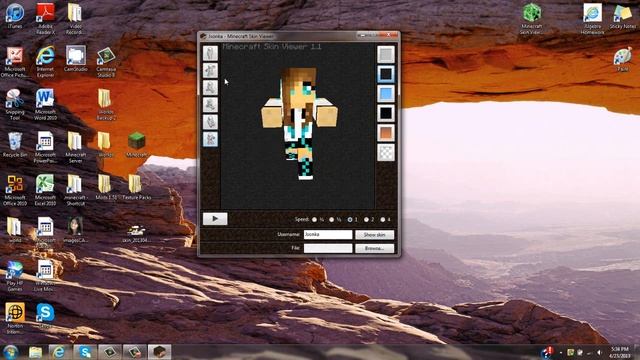Viewport: 640px width, 360px height.
Task: Select the iTunes desktop icon
Action: [15, 16]
